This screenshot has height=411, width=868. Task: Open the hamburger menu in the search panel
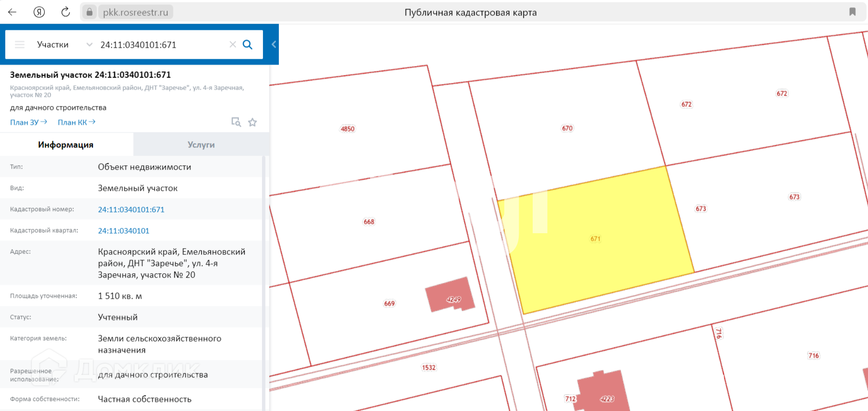coord(20,45)
